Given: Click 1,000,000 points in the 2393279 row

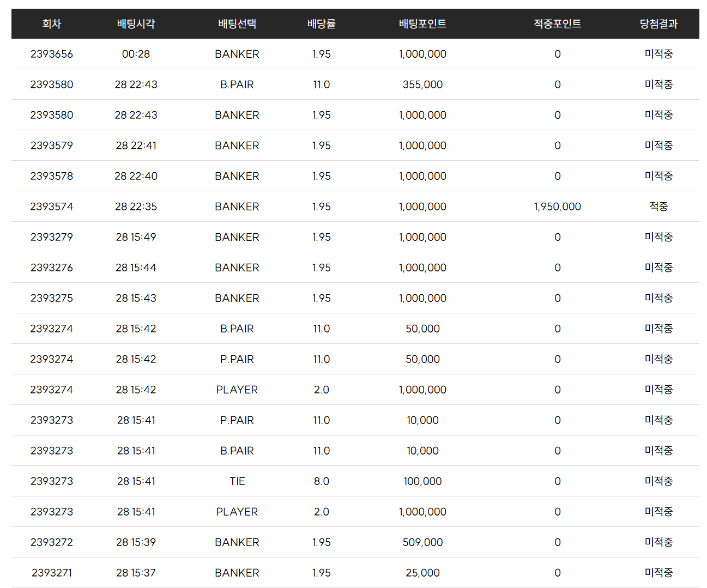Looking at the screenshot, I should [x=422, y=237].
